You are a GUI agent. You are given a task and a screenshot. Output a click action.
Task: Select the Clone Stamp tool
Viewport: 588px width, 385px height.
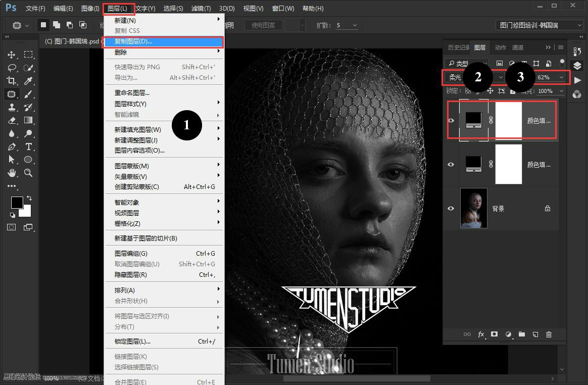[12, 107]
